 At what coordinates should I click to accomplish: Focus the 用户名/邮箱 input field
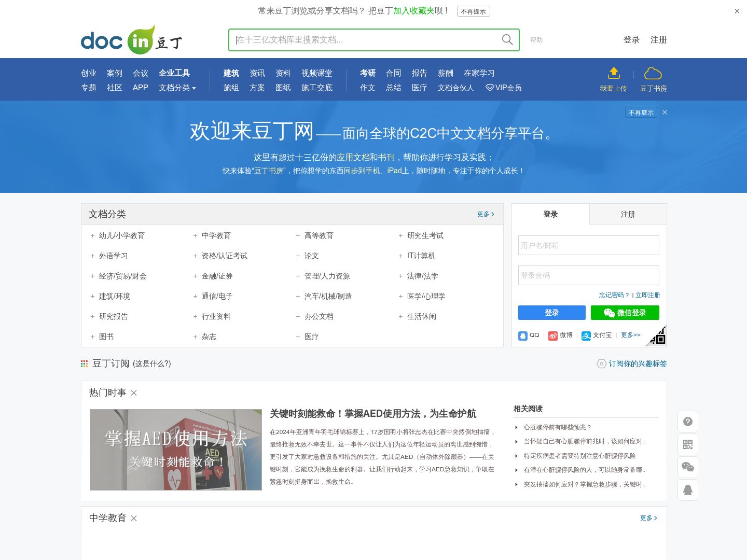pyautogui.click(x=589, y=245)
